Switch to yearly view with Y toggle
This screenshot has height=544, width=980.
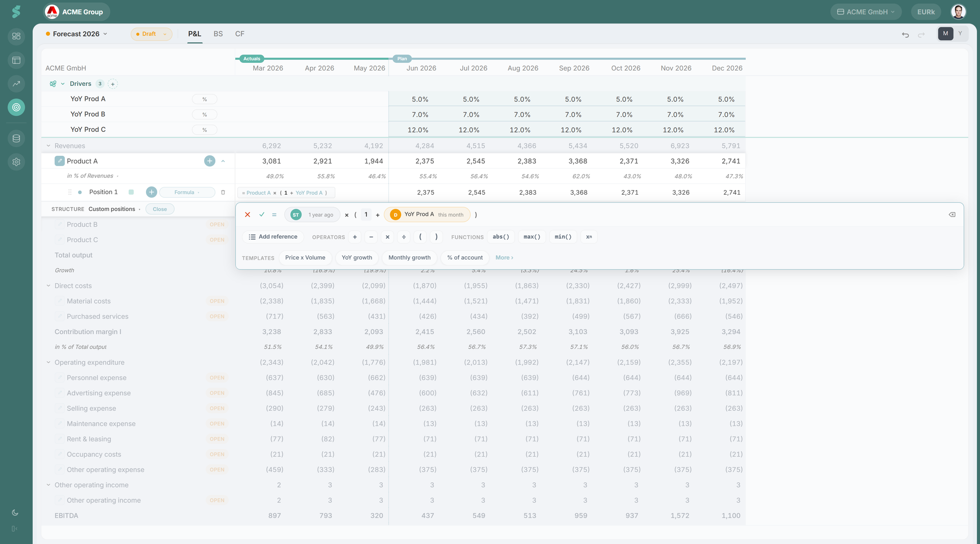960,34
